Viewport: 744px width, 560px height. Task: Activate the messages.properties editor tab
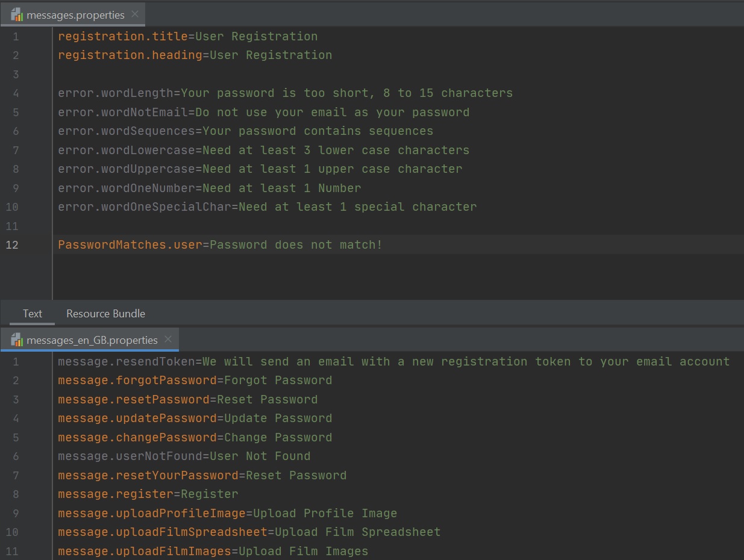pos(75,15)
